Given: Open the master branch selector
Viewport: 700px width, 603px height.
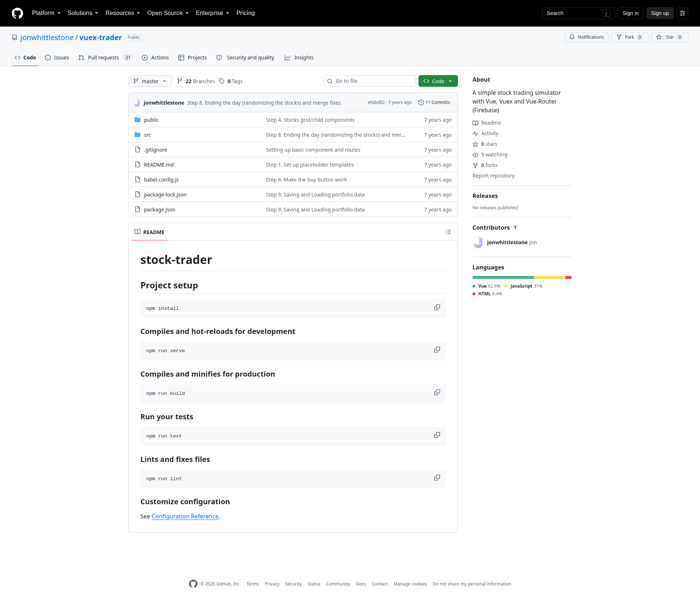Looking at the screenshot, I should coord(150,81).
